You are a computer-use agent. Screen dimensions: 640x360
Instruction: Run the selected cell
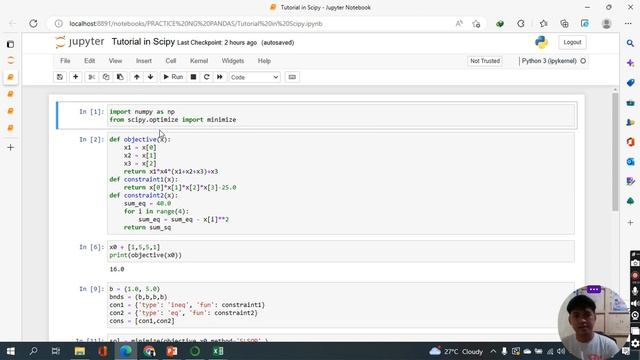(x=173, y=77)
